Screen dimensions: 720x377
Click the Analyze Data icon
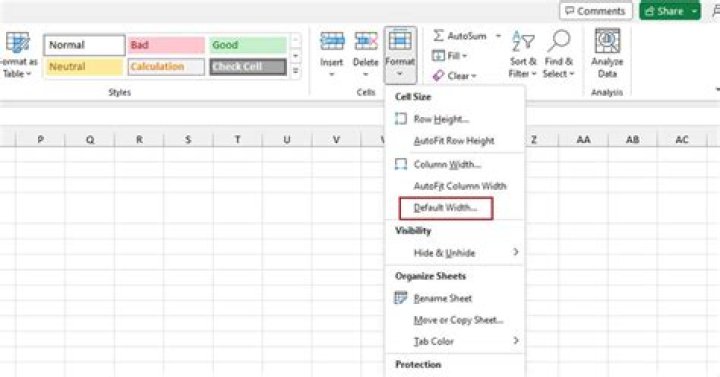pos(607,41)
